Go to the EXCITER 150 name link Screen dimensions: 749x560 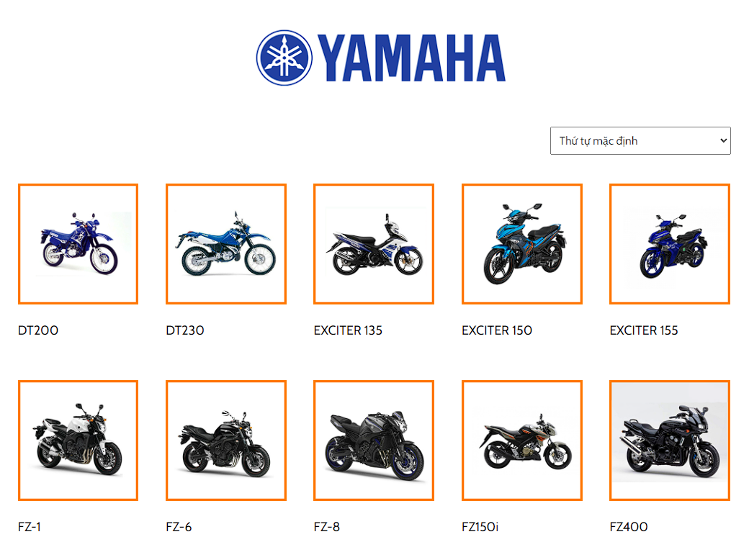tap(497, 330)
